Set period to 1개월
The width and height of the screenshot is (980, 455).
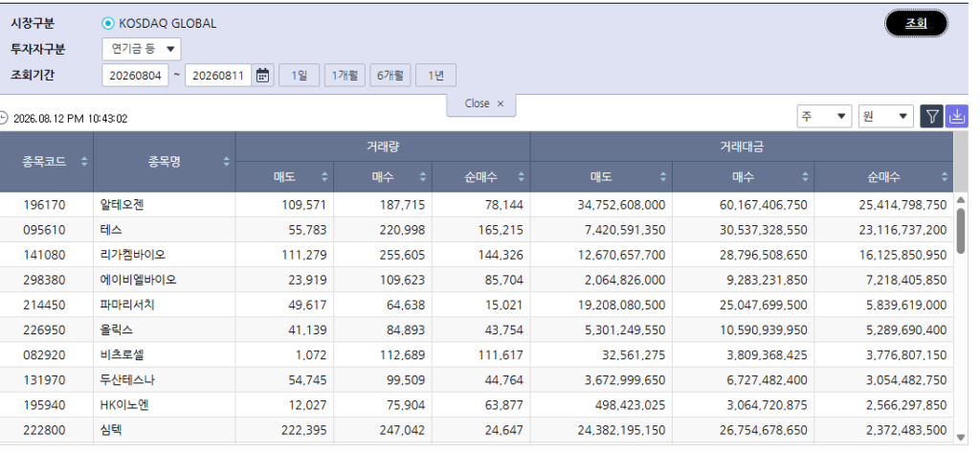[345, 76]
